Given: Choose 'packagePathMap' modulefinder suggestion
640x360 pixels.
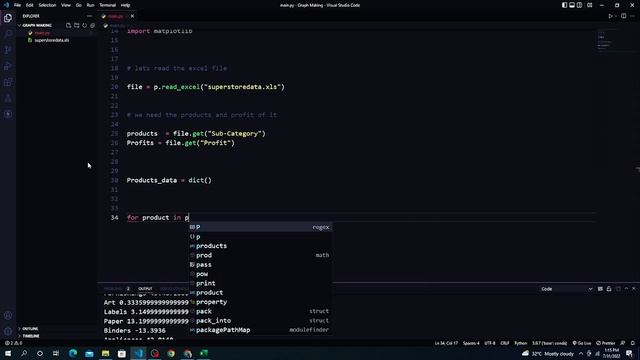Looking at the screenshot, I should (x=260, y=330).
